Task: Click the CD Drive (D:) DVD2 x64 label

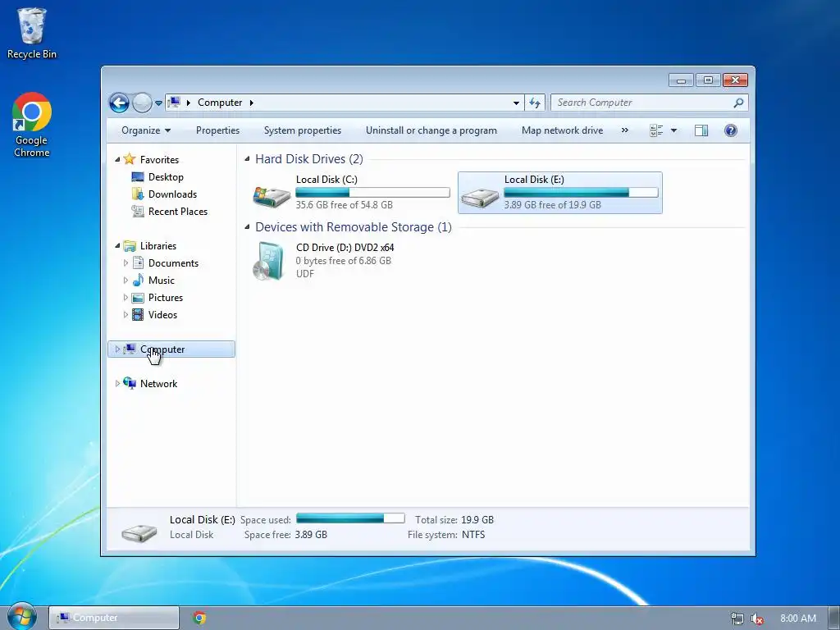Action: (x=345, y=248)
